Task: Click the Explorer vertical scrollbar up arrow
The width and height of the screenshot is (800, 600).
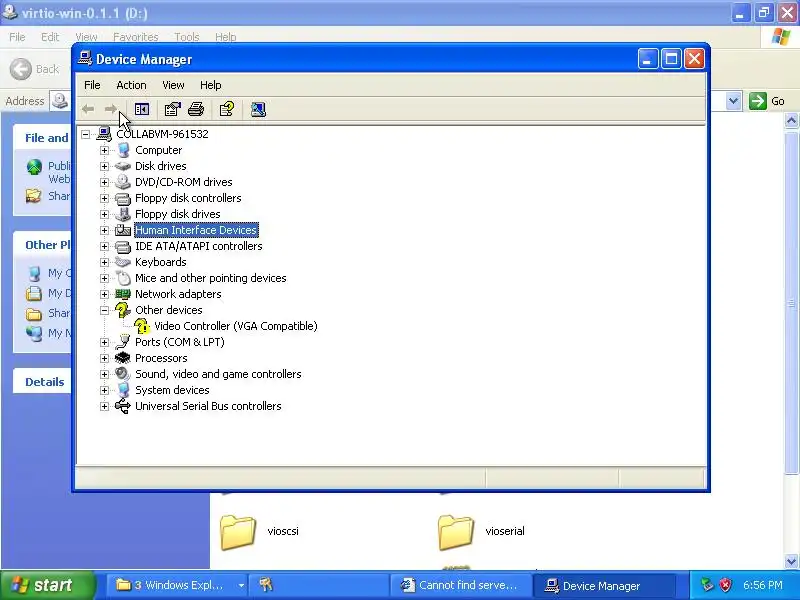Action: (x=791, y=121)
